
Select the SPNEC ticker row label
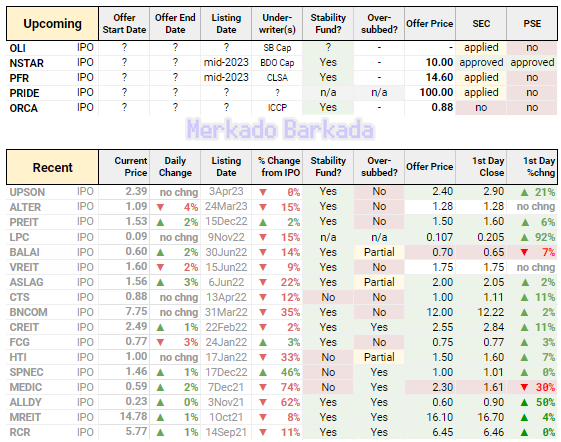pyautogui.click(x=26, y=373)
